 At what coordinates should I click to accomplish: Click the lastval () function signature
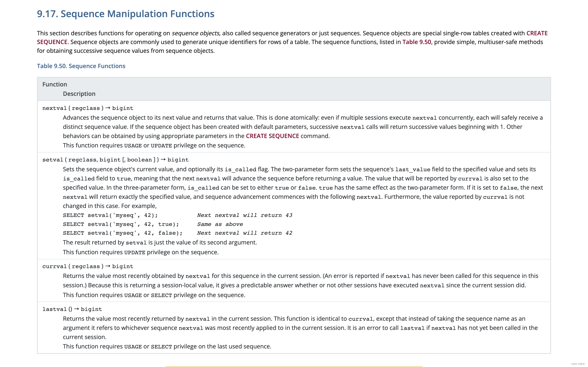(72, 309)
